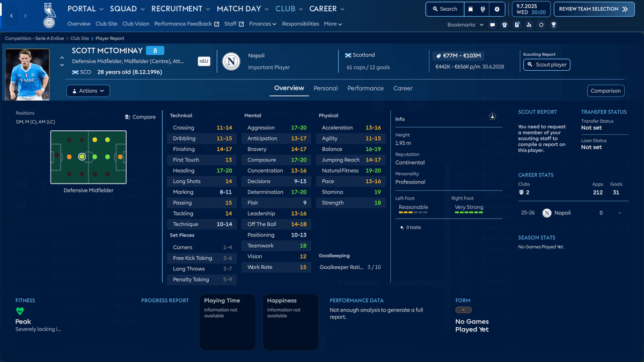Expand the MATCH DAY menu
The height and width of the screenshot is (362, 644).
click(x=243, y=9)
